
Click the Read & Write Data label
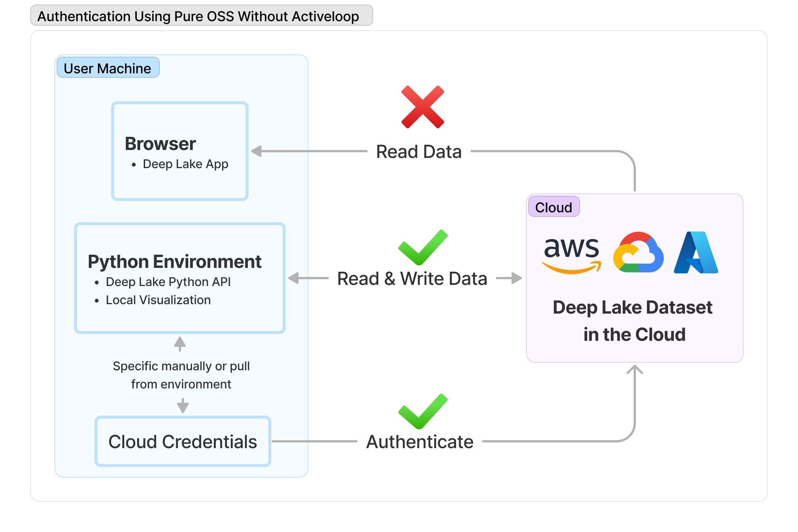(x=412, y=279)
